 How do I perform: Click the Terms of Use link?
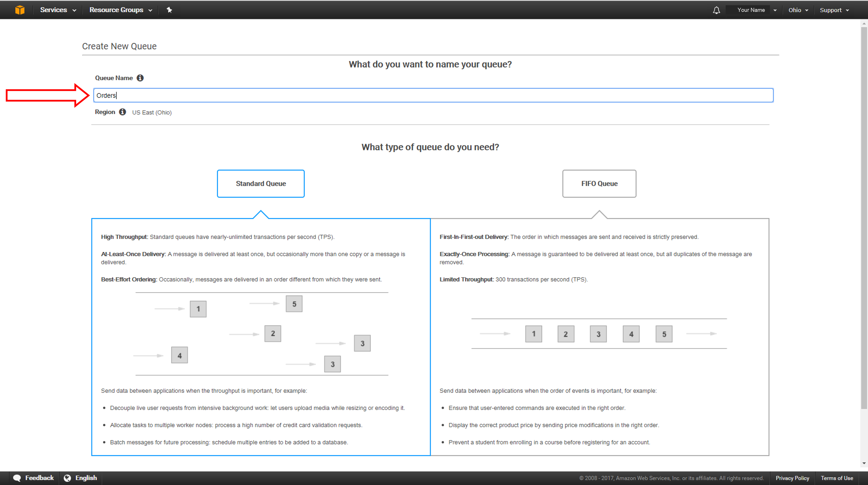coord(838,478)
